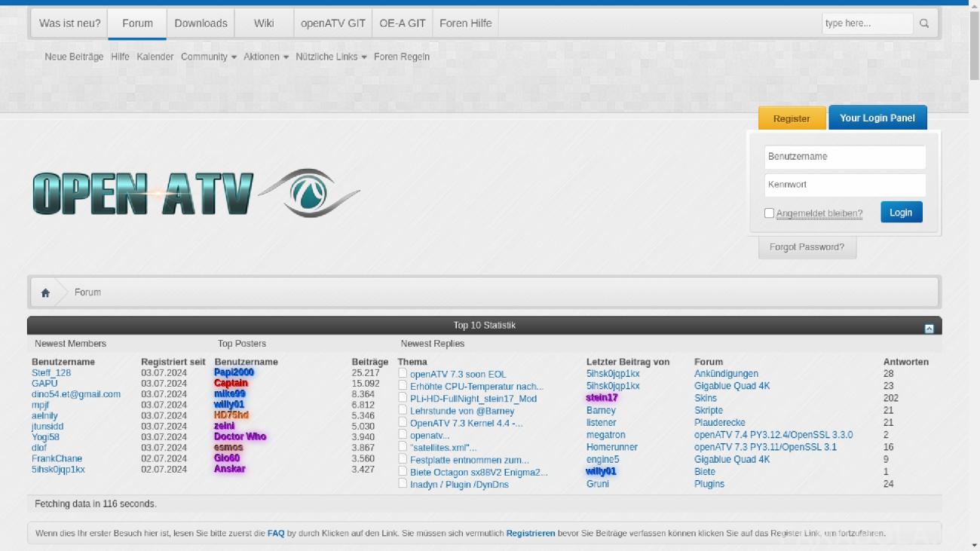Open the Ankündigungen forum link
This screenshot has width=980, height=551.
pyautogui.click(x=726, y=374)
